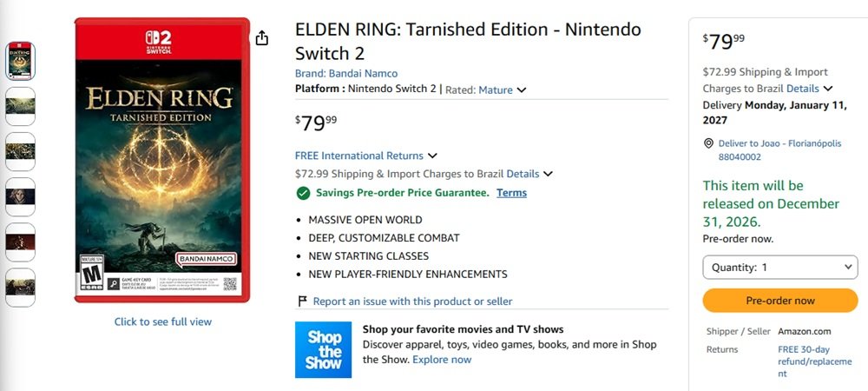This screenshot has height=391, width=868.
Task: Click the Shop the Show logo
Action: coord(323,350)
